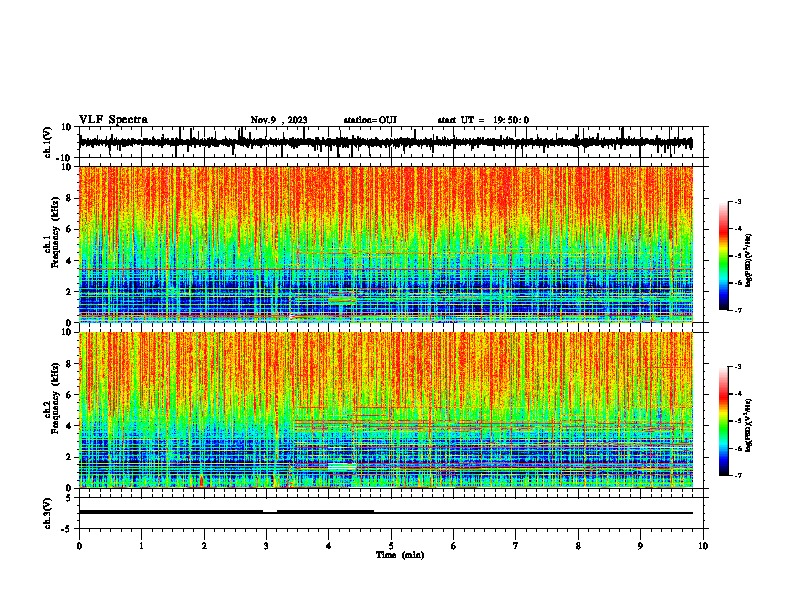Click tick label "9" on the Time axis
This screenshot has height=612, width=792.
point(640,546)
